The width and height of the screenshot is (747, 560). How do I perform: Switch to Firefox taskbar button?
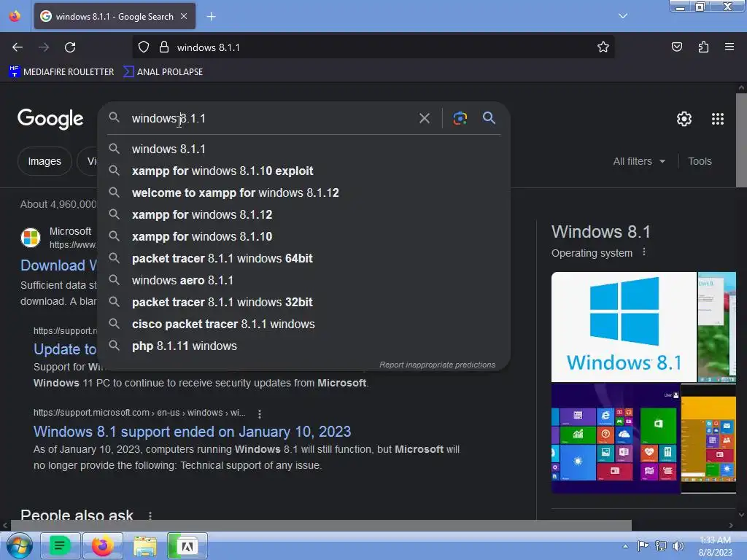coord(102,545)
